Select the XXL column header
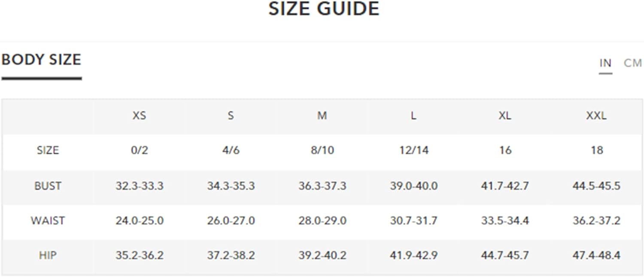Image resolution: width=644 pixels, height=277 pixels. click(596, 116)
